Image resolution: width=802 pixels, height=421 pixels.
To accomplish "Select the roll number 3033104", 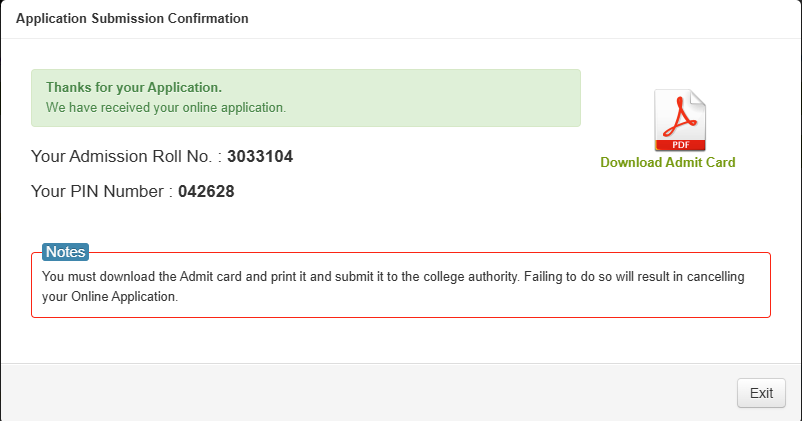I will (x=260, y=157).
